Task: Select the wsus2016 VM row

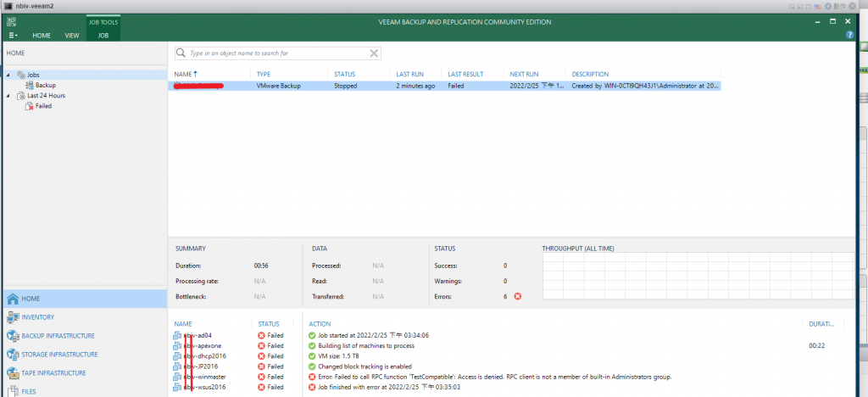Action: (234, 387)
